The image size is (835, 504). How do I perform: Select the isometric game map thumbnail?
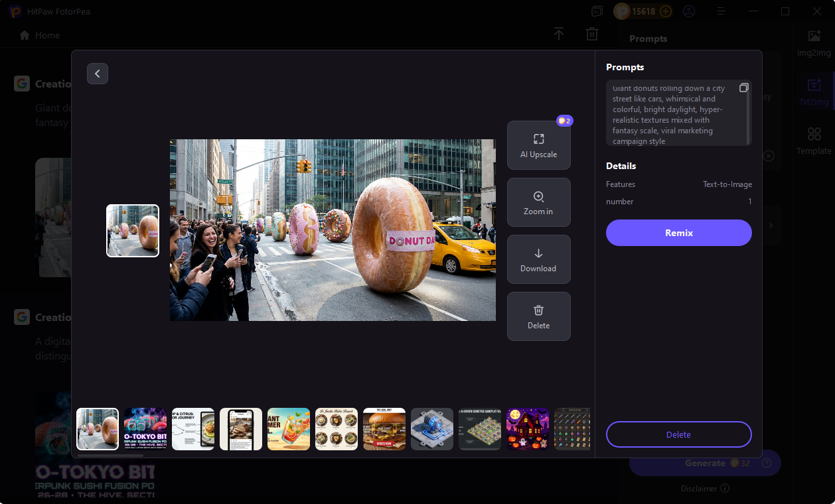(480, 429)
